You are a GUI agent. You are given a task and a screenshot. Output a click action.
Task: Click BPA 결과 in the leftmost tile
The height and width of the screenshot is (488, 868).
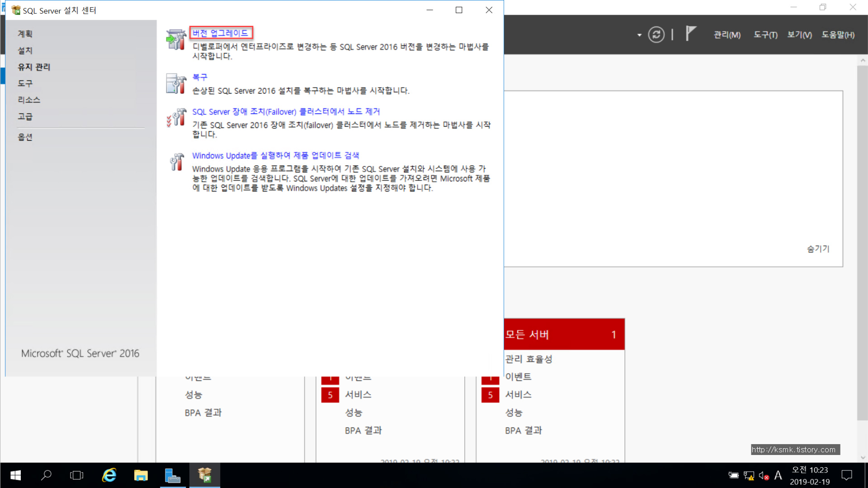point(203,412)
